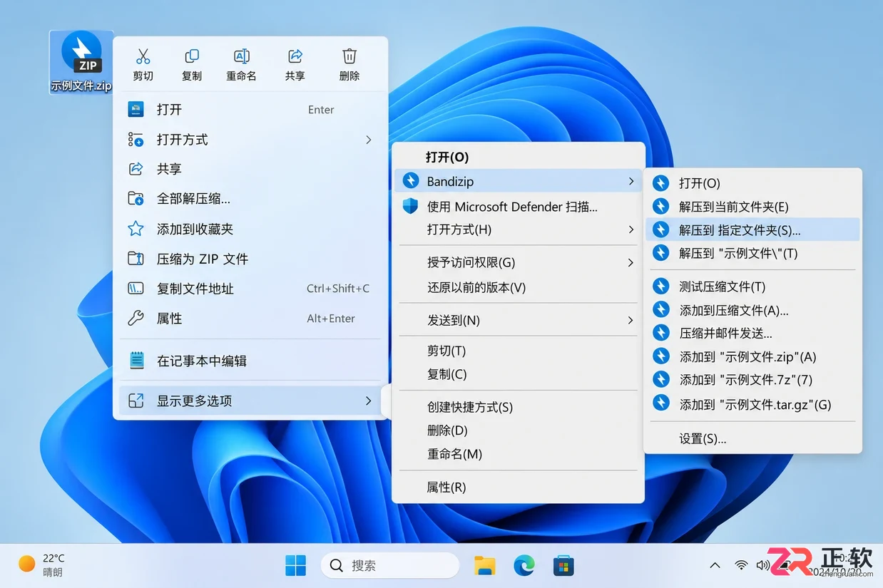
Task: Open Bandizip 设置(S)...
Action: (x=752, y=439)
